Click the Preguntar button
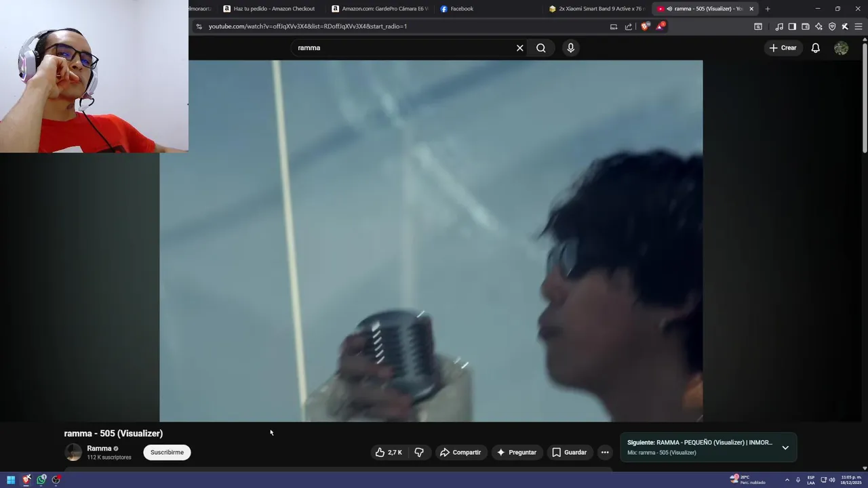This screenshot has height=488, width=868. (517, 452)
